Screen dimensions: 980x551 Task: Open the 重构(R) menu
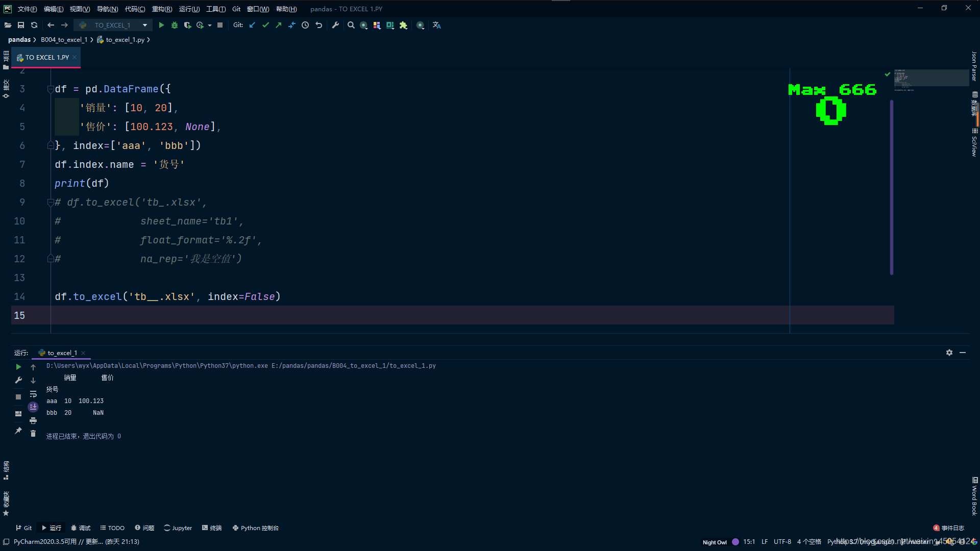point(162,9)
